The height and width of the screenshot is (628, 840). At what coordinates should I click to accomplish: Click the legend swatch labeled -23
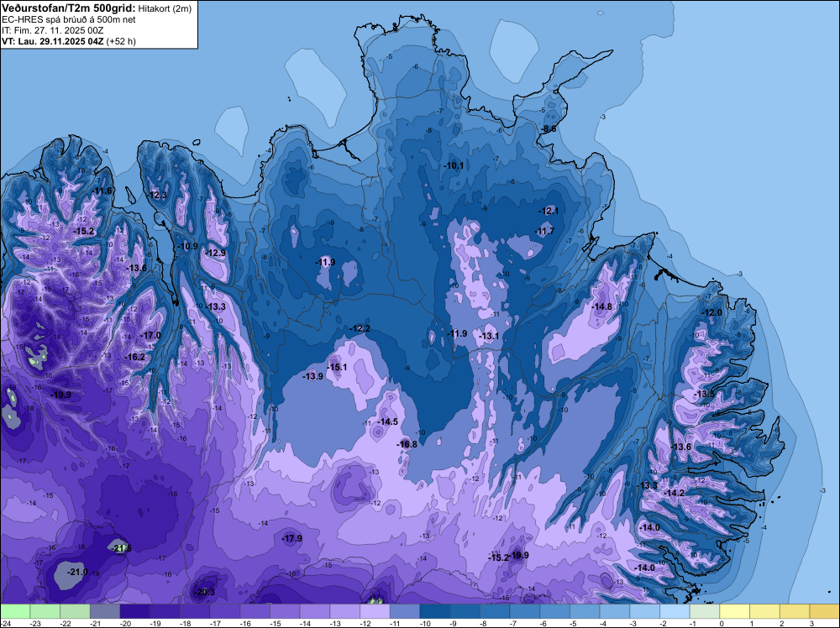pyautogui.click(x=45, y=611)
